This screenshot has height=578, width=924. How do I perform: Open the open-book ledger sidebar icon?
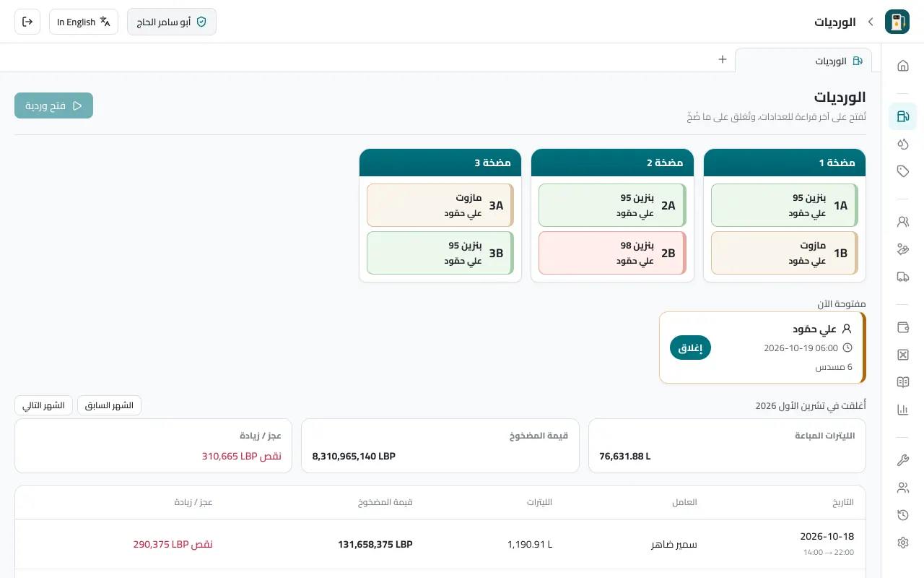coord(902,382)
